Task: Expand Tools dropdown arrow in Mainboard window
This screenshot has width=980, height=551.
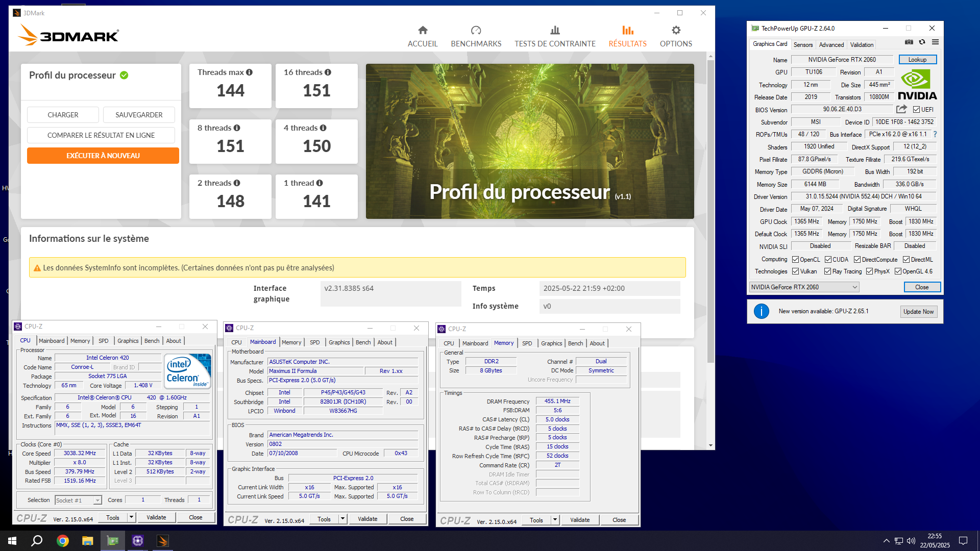Action: pyautogui.click(x=343, y=519)
